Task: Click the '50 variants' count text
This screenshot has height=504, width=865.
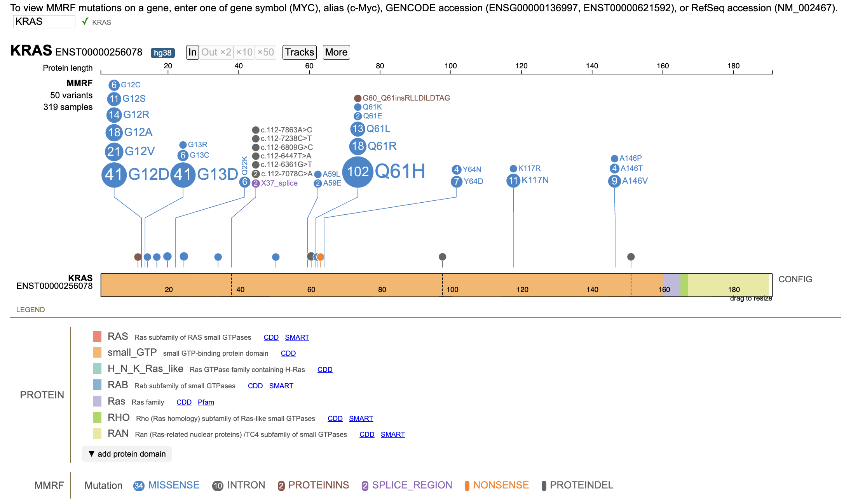Action: 71,96
